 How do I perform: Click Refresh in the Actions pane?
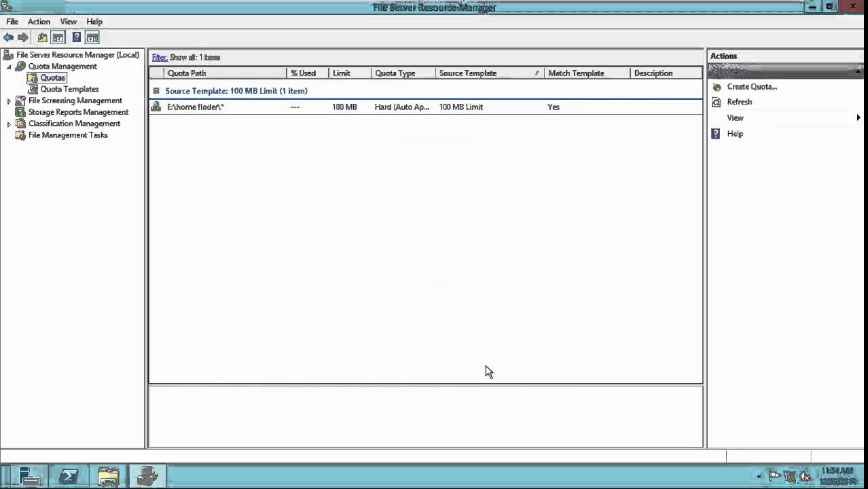click(739, 102)
